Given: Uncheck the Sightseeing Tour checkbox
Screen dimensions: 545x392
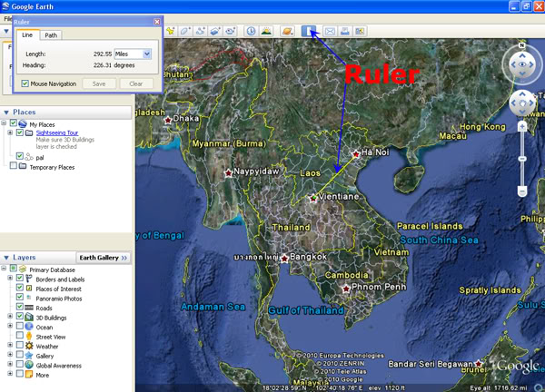Looking at the screenshot, I should [x=20, y=132].
